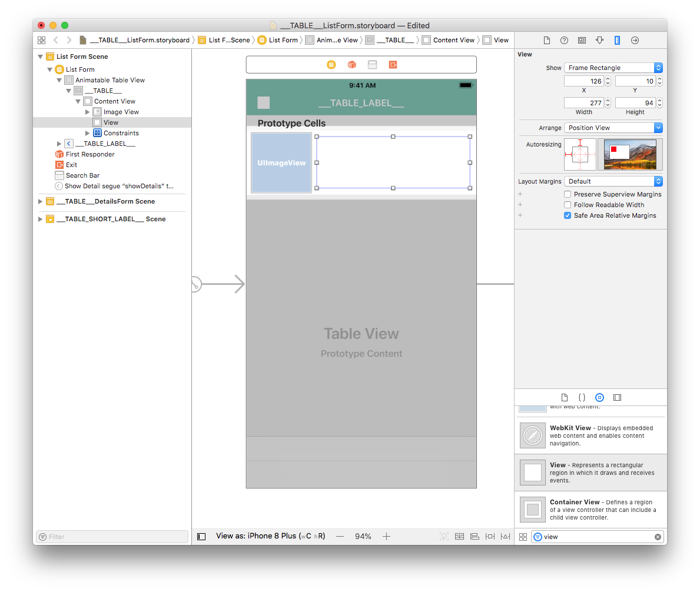Collapse Animatable Table View
Viewport: 700px width, 592px height.
[x=59, y=80]
